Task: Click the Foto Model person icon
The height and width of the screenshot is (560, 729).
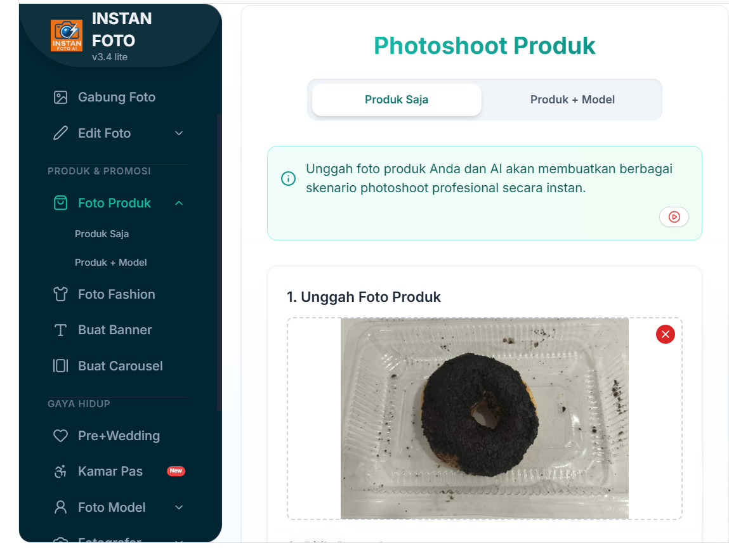Action: [60, 507]
